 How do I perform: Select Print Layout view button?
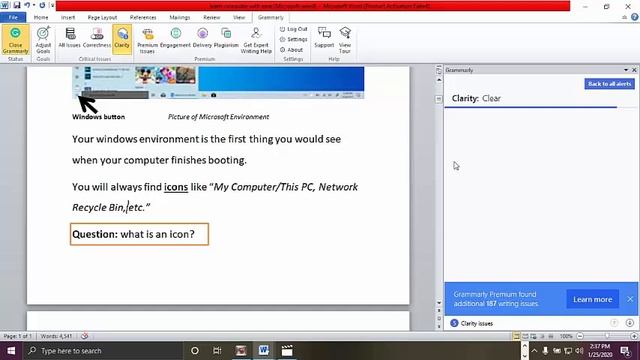point(516,336)
